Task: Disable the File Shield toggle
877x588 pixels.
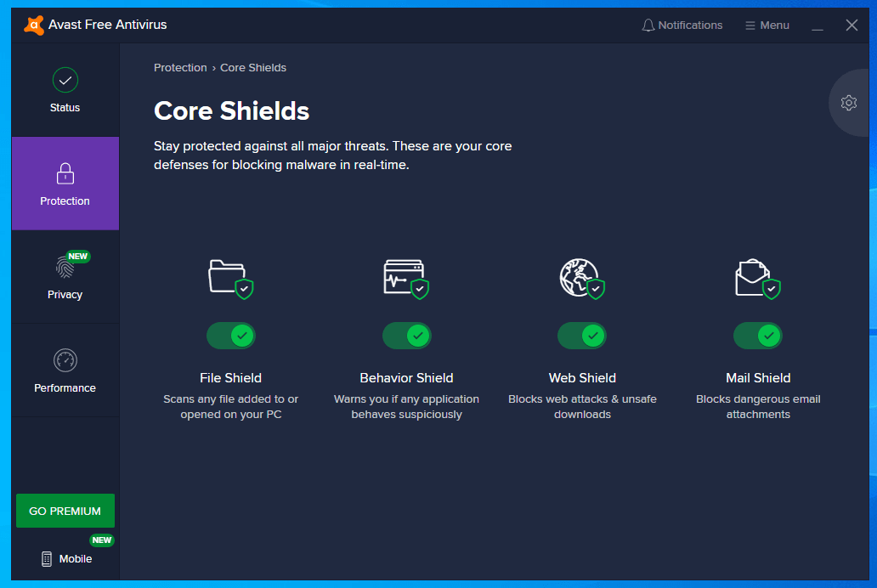Action: click(231, 336)
